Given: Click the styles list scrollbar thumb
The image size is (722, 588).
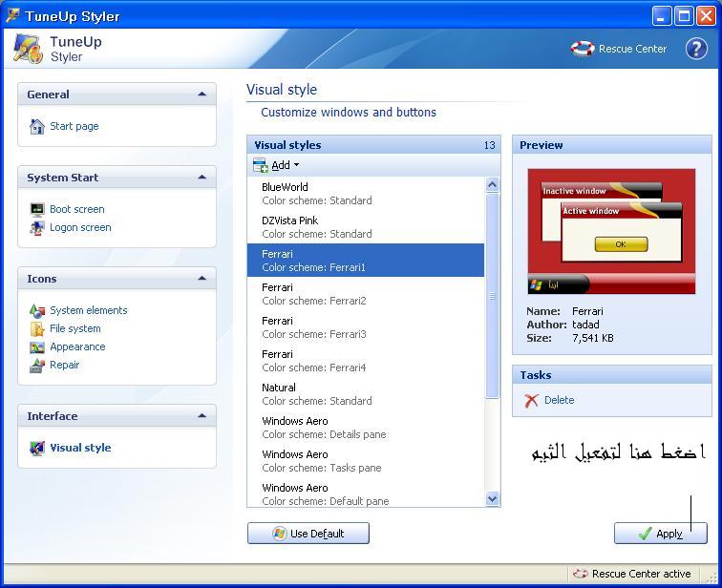Looking at the screenshot, I should click(x=492, y=296).
